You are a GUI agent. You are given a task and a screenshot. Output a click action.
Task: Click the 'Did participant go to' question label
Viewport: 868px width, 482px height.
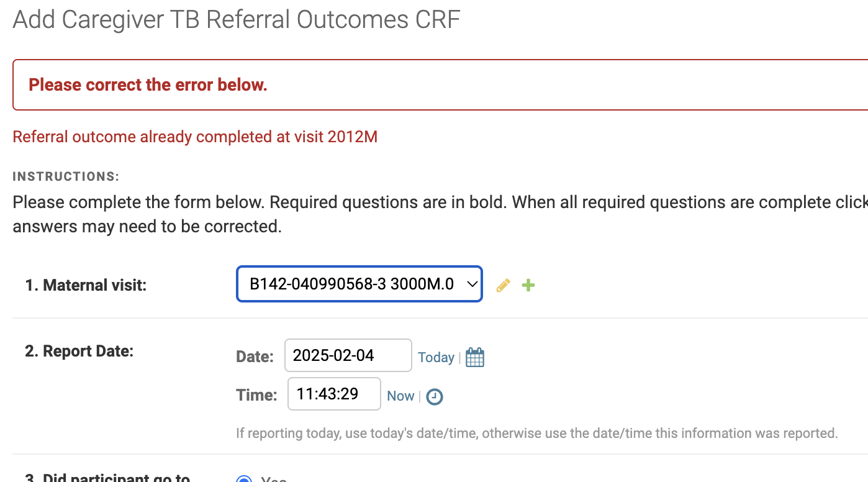point(107,478)
